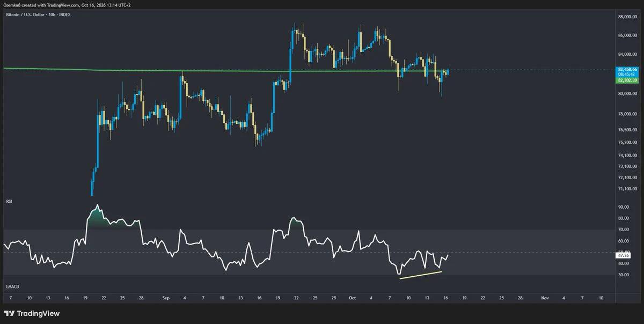Image resolution: width=644 pixels, height=324 pixels.
Task: Click the 75,300.00 price axis label
Action: click(x=627, y=143)
